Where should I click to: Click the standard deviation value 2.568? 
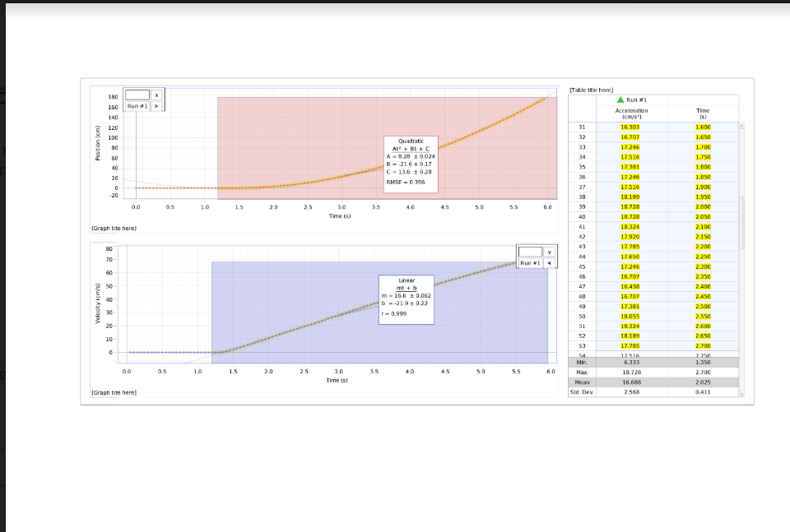(x=631, y=392)
